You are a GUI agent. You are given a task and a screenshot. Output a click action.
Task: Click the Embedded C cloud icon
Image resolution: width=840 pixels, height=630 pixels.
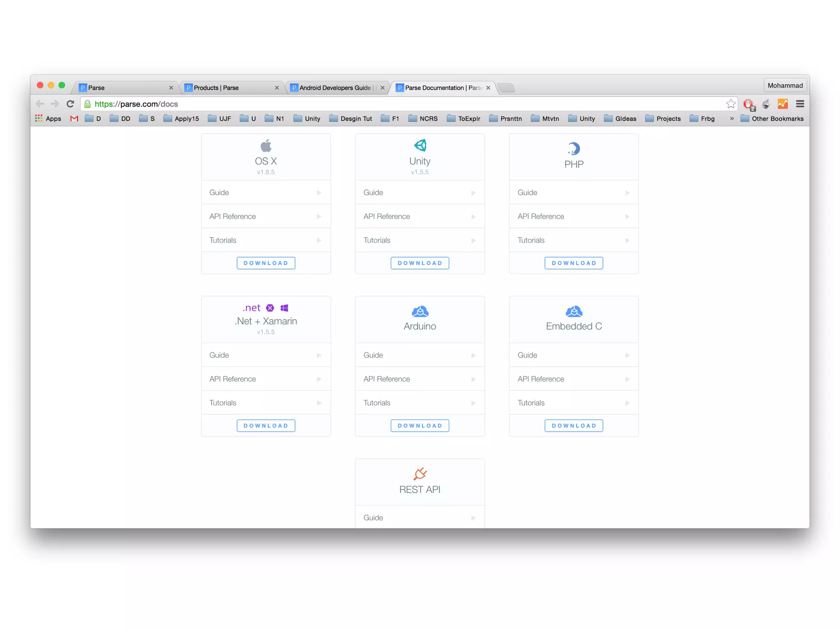[574, 311]
